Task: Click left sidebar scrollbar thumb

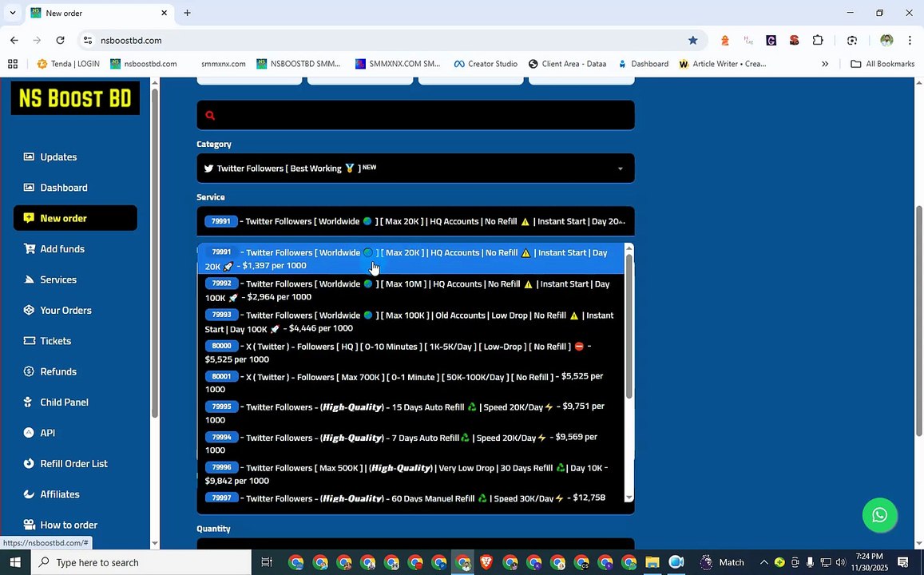Action: point(154,253)
